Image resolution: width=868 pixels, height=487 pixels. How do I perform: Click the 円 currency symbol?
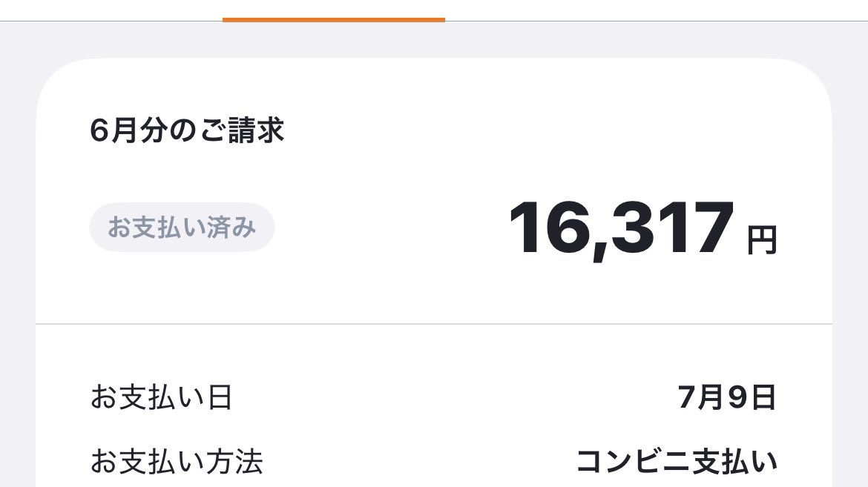click(x=762, y=239)
